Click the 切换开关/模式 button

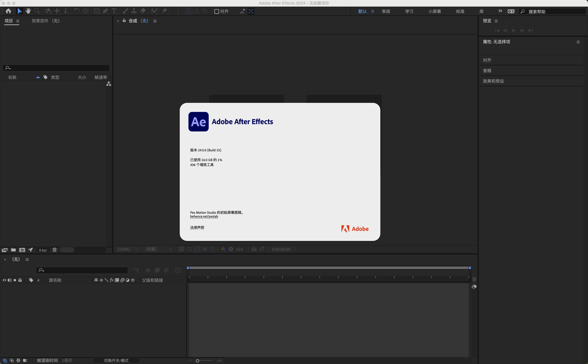pos(116,360)
